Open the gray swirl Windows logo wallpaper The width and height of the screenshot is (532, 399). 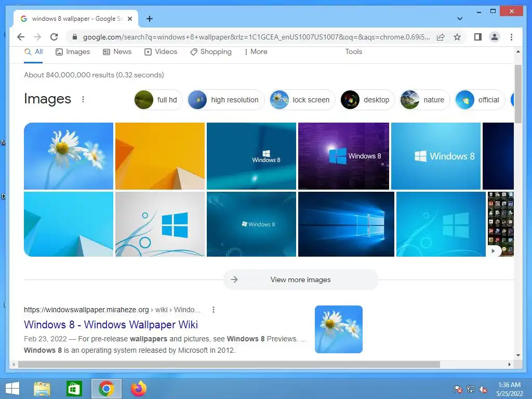pos(160,224)
